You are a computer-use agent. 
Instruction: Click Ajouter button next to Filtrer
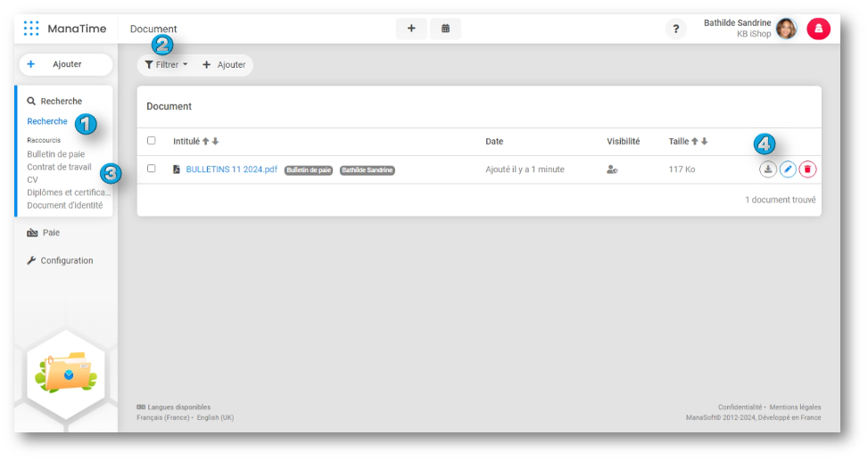[x=224, y=65]
